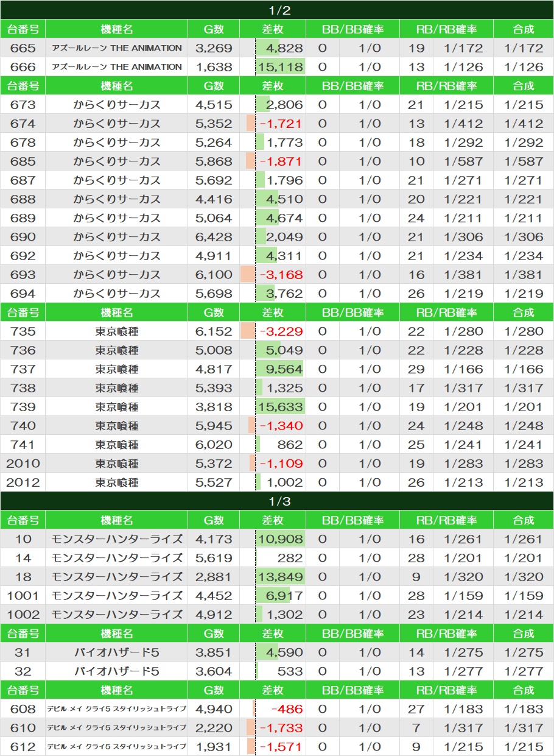Click the negative value -1,340
Screen dimensions: 554x756
pyautogui.click(x=281, y=426)
